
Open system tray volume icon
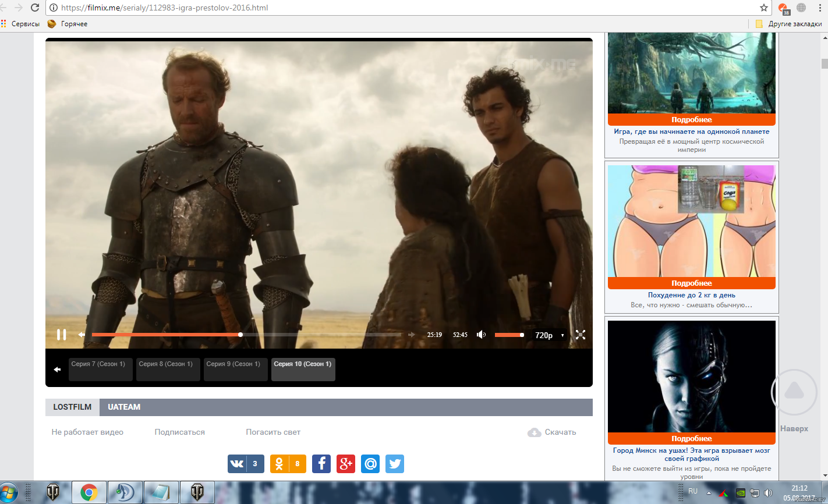768,493
